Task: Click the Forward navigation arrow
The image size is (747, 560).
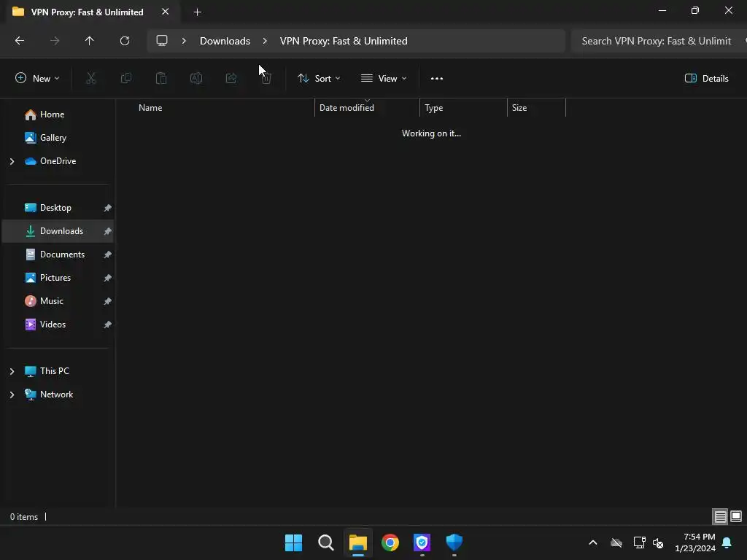Action: (x=55, y=41)
